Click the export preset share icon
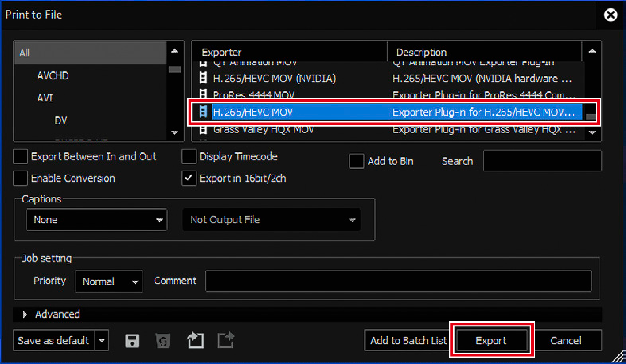 pyautogui.click(x=226, y=341)
